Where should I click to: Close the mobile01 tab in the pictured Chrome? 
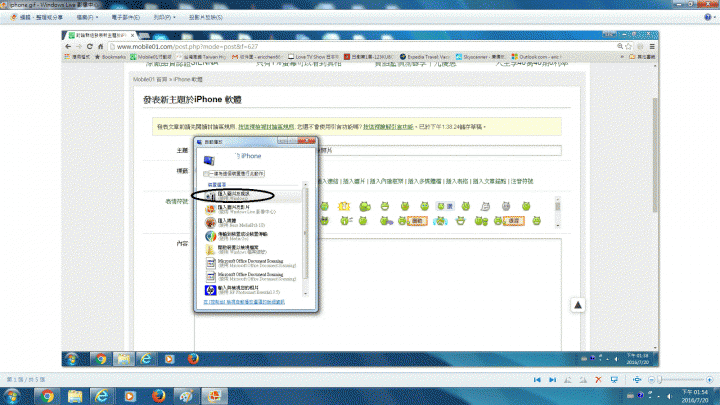tap(132, 35)
